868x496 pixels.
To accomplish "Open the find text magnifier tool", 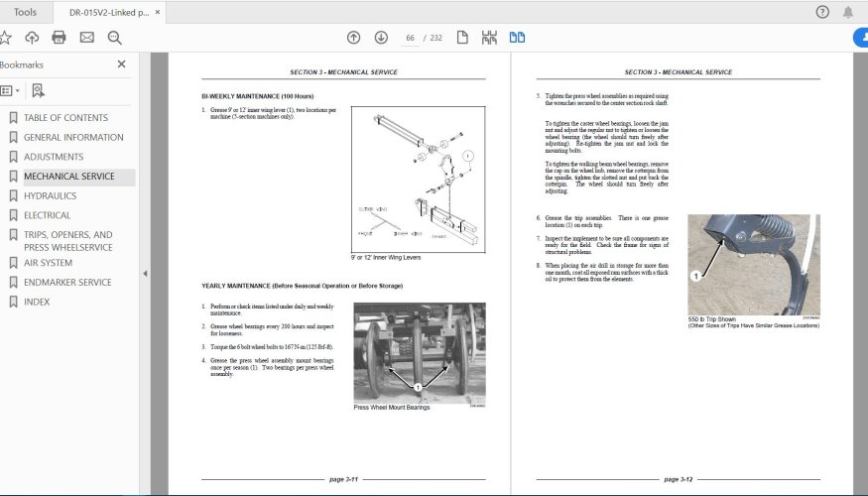I will [x=114, y=38].
